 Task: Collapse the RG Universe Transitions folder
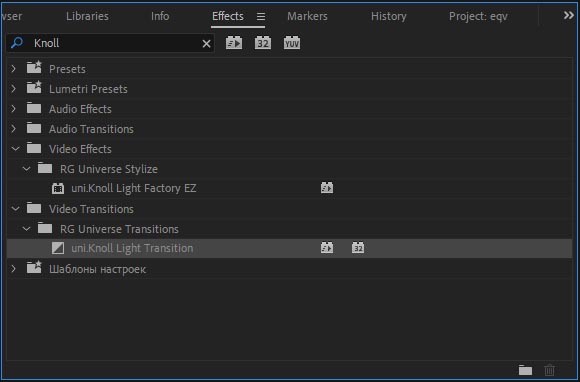click(x=26, y=229)
